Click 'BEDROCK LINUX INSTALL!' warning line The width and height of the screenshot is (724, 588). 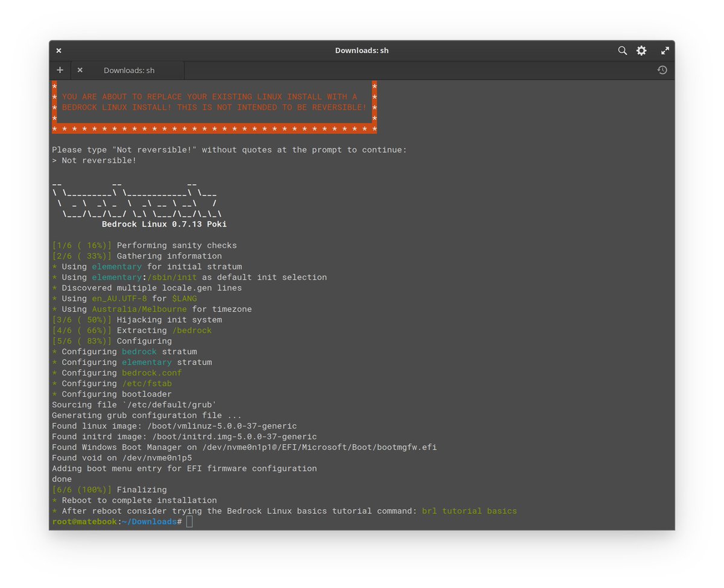[214, 107]
